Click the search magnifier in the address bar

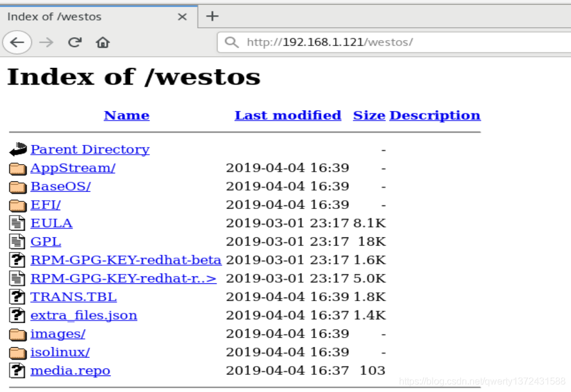(x=232, y=42)
